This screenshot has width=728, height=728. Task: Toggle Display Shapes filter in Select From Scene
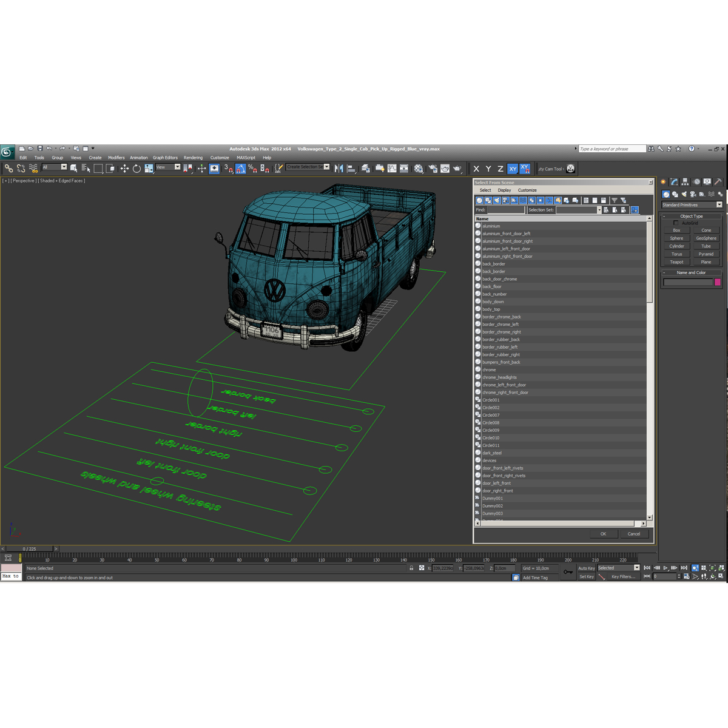(488, 200)
